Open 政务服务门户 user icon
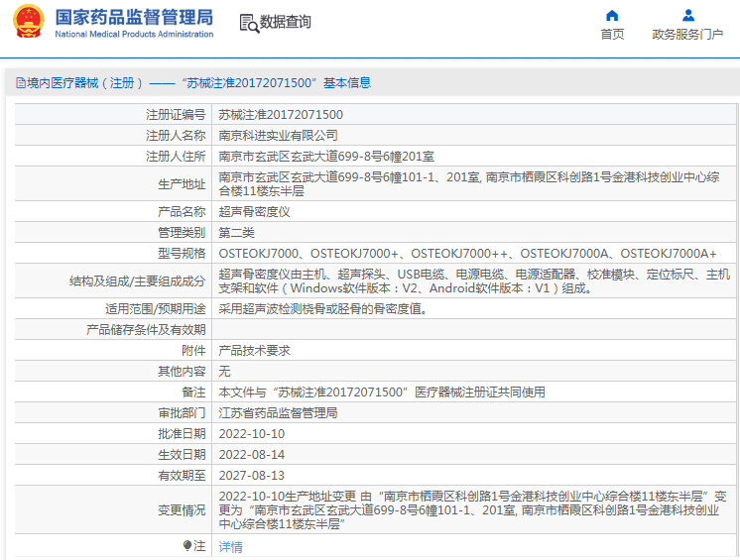Image resolution: width=740 pixels, height=560 pixels. (688, 16)
